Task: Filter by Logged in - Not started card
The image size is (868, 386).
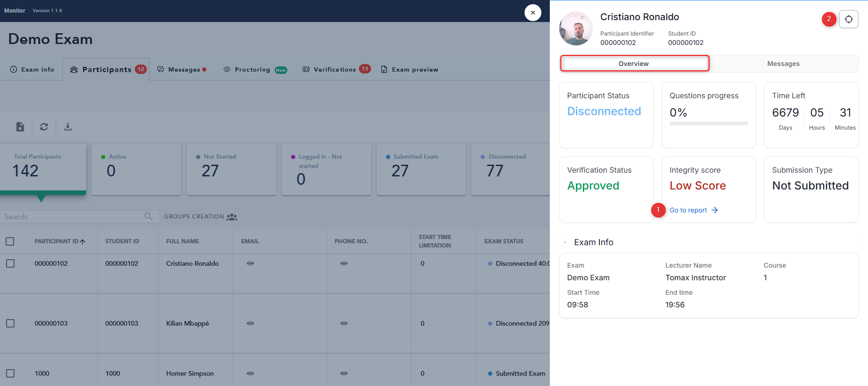Action: (x=326, y=169)
